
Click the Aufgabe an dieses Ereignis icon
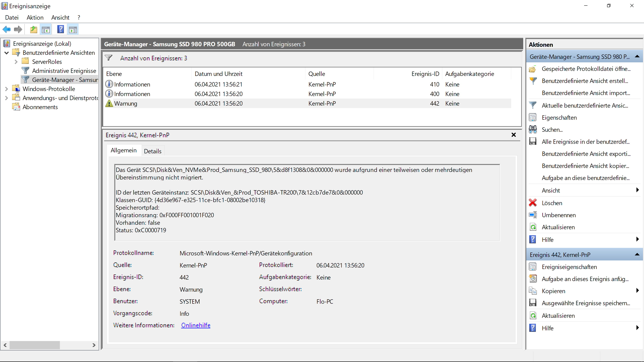coord(533,279)
